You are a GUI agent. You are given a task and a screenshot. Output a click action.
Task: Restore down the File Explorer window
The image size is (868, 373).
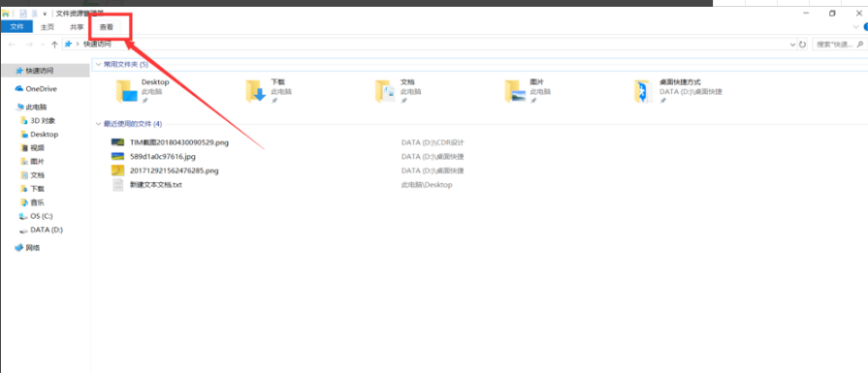point(832,14)
